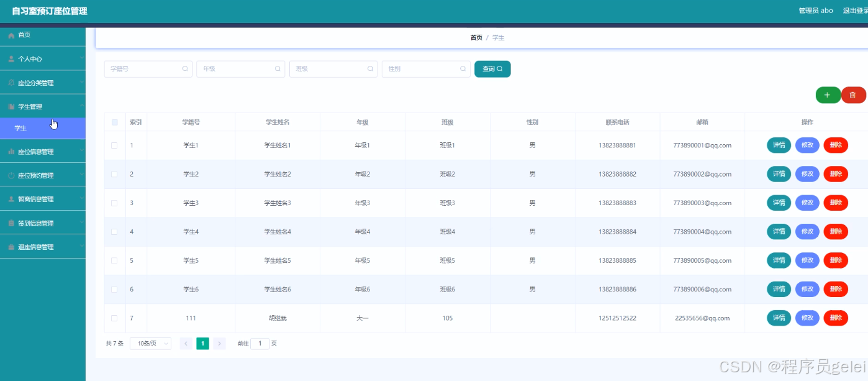Select the home icon beside 首页
The image size is (868, 381).
point(11,35)
